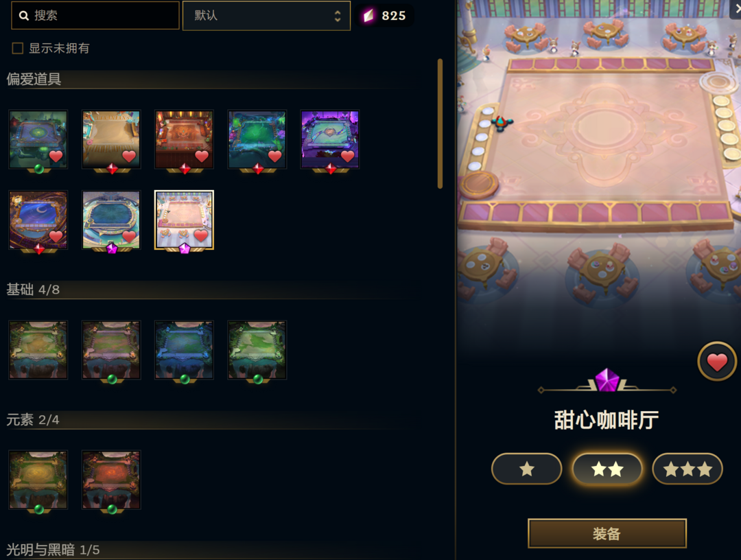Select the first 基础 basic arena thumbnail
The image size is (741, 560).
[x=38, y=350]
